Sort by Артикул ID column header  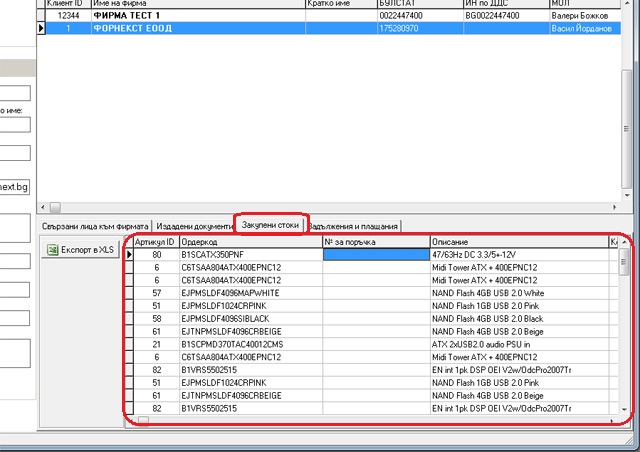click(156, 242)
